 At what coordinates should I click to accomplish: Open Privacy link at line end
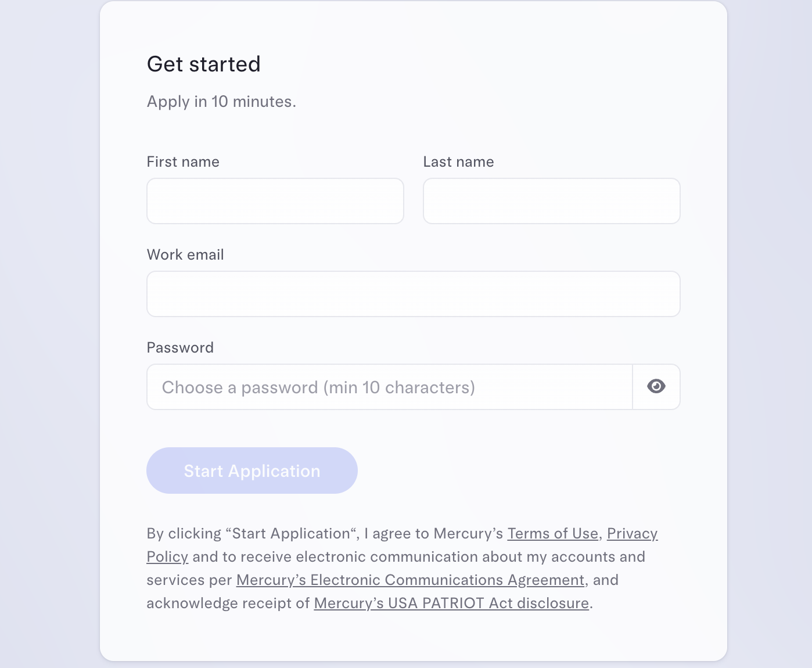tap(633, 533)
